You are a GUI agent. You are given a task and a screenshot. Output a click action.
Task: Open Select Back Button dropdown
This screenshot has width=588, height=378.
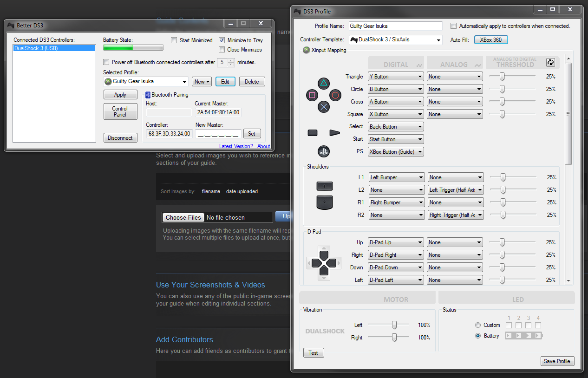click(x=396, y=127)
